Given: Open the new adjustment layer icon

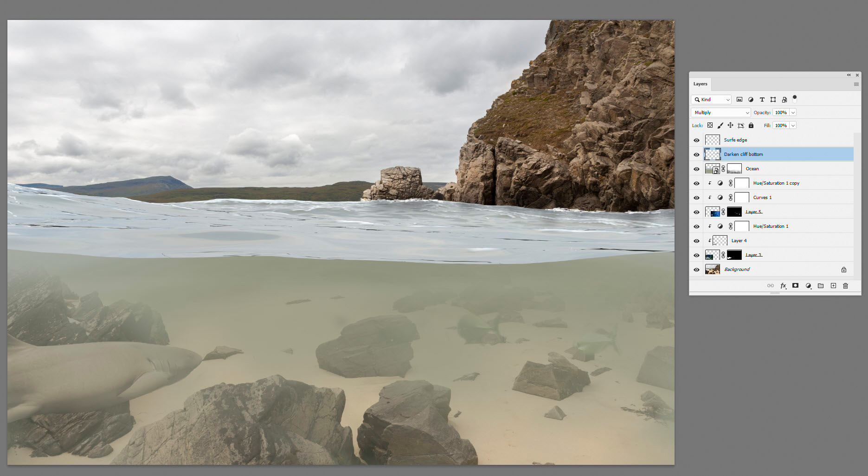Looking at the screenshot, I should pyautogui.click(x=809, y=286).
